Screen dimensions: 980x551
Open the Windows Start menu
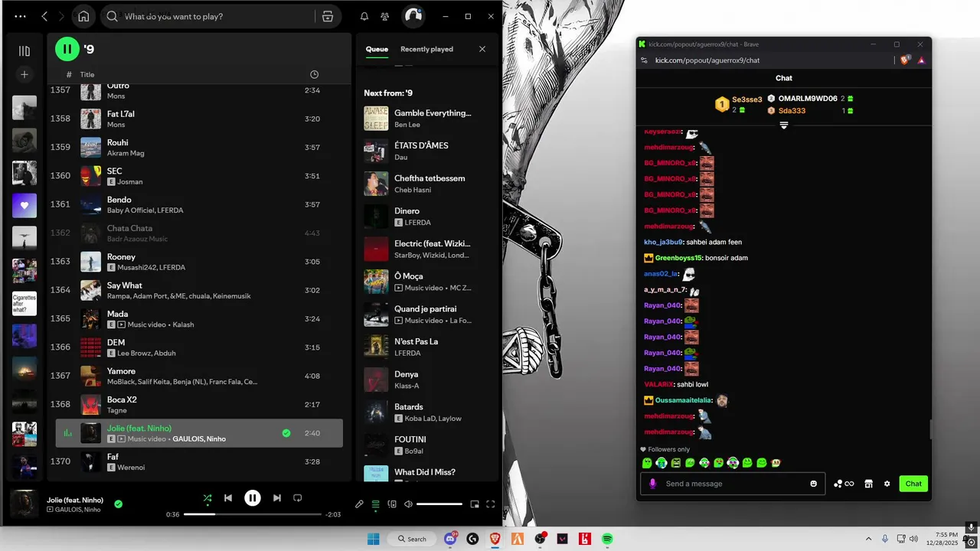tap(373, 539)
